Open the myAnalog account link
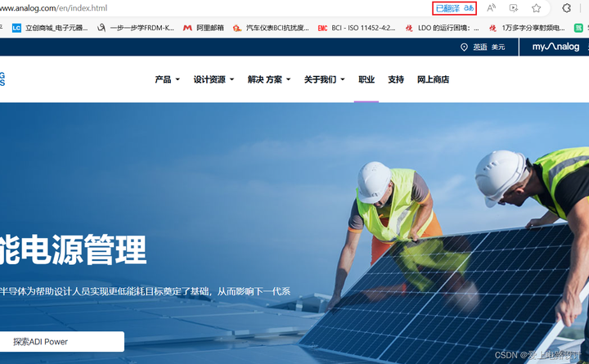589x364 pixels. click(x=555, y=47)
